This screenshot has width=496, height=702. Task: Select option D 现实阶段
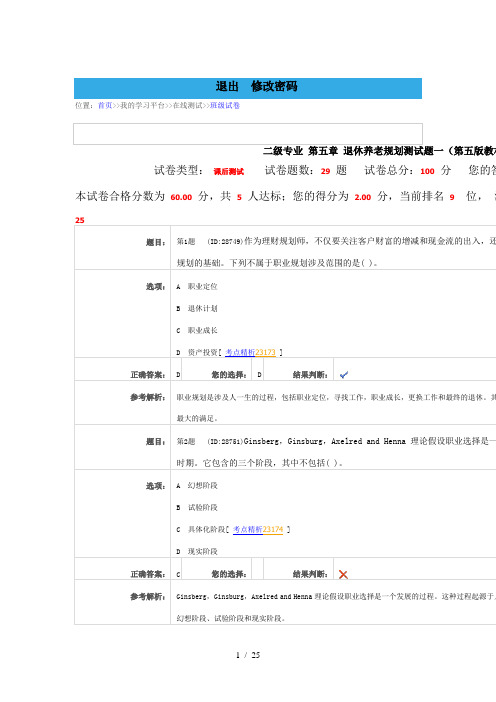(x=197, y=552)
